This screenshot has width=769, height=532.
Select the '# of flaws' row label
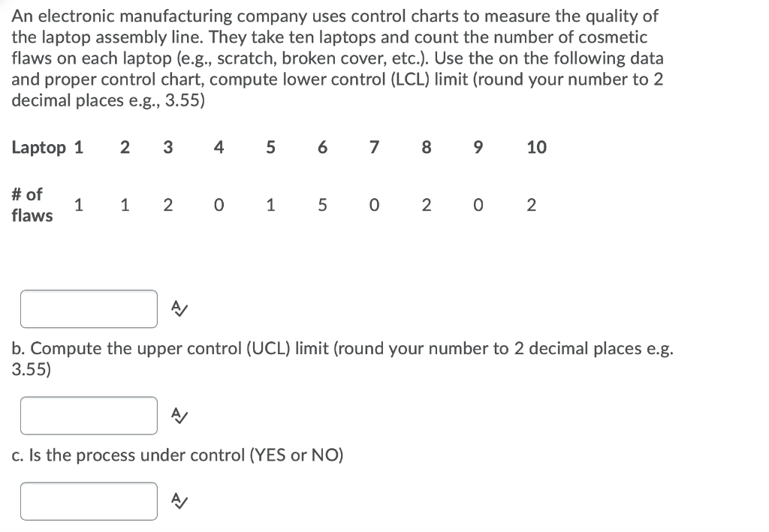click(x=32, y=204)
